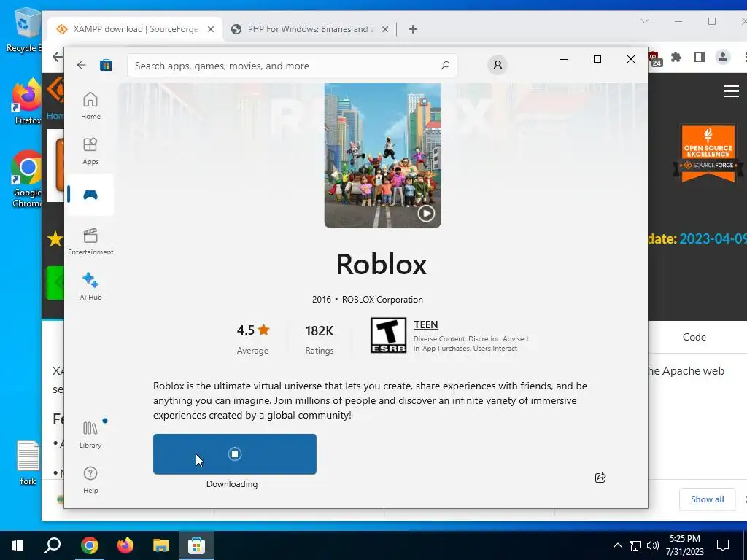This screenshot has width=747, height=560.
Task: Stop the Roblox download
Action: (x=234, y=454)
